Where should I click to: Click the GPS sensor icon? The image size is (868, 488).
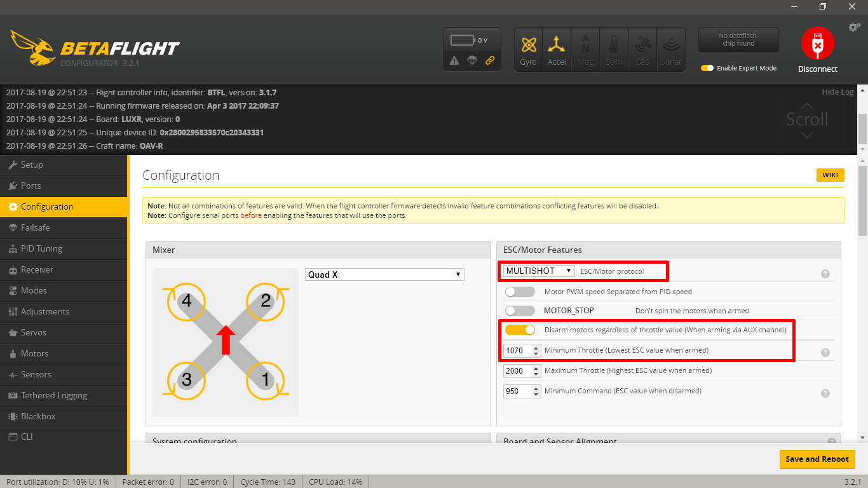tap(642, 50)
